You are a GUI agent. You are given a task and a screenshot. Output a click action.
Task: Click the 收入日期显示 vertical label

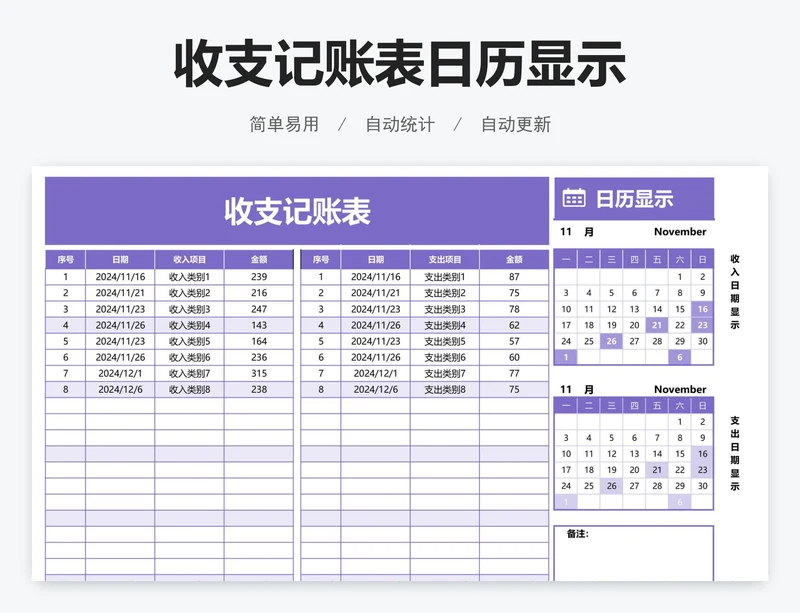735,291
